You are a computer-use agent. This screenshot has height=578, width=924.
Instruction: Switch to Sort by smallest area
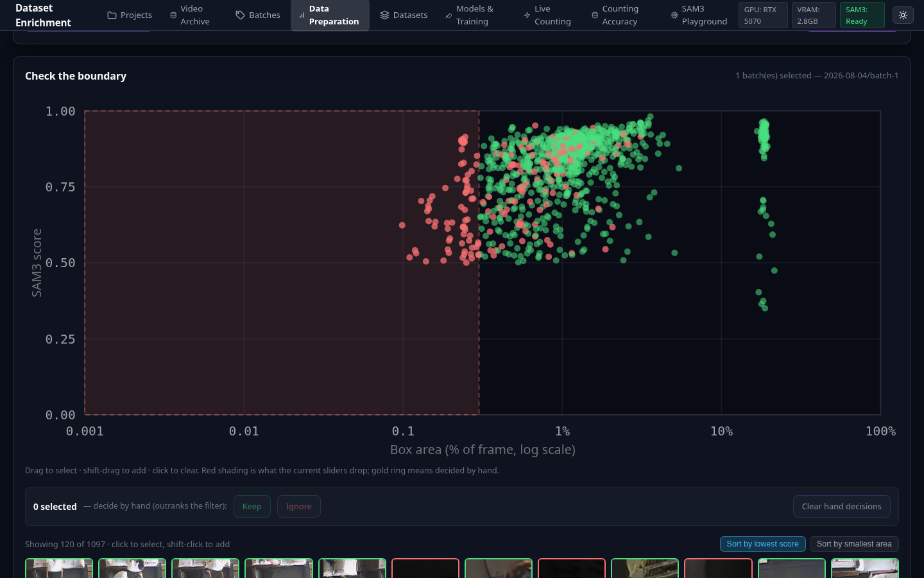coord(854,544)
